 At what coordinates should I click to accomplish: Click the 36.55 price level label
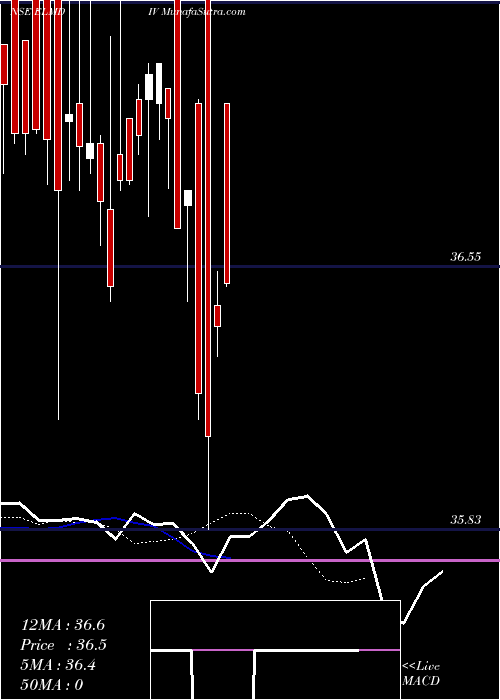465,257
